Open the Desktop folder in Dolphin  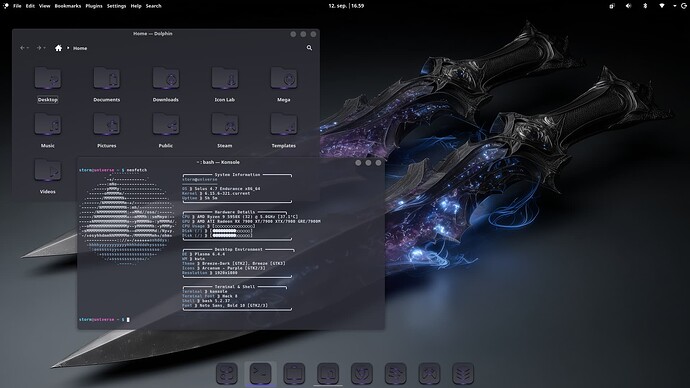[48, 84]
